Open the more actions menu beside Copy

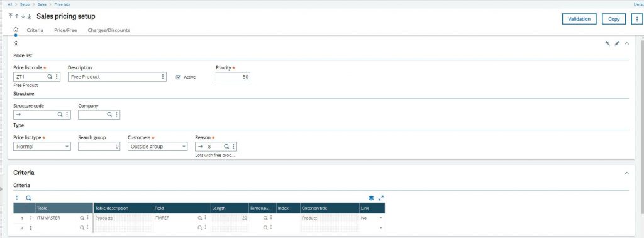tap(636, 19)
